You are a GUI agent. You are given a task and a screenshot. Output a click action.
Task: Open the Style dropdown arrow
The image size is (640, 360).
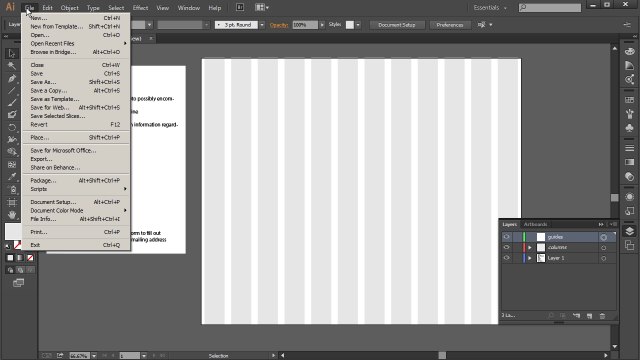click(x=358, y=25)
